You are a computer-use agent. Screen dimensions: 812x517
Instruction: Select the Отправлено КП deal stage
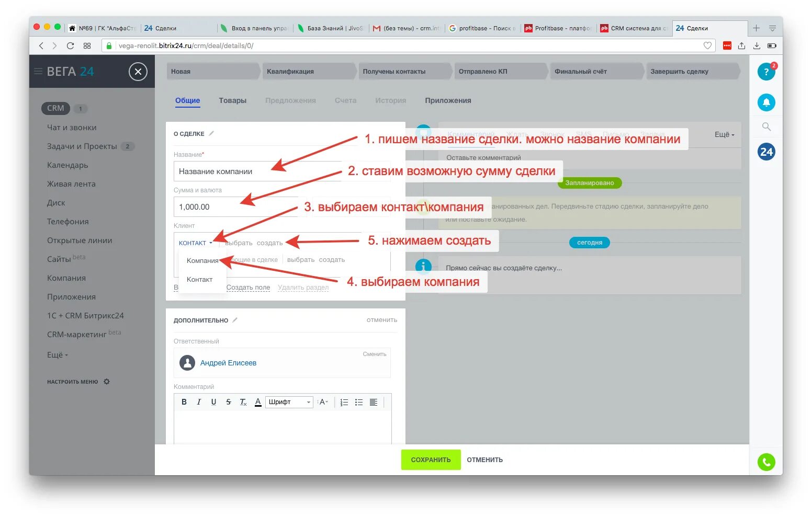click(501, 72)
